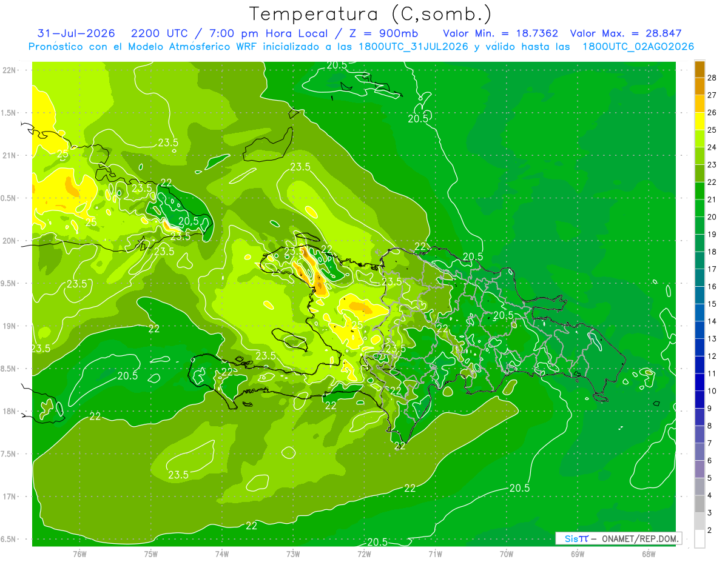The image size is (728, 562).
Task: Click the gray legend swatch between 3 and 4
Action: click(699, 504)
